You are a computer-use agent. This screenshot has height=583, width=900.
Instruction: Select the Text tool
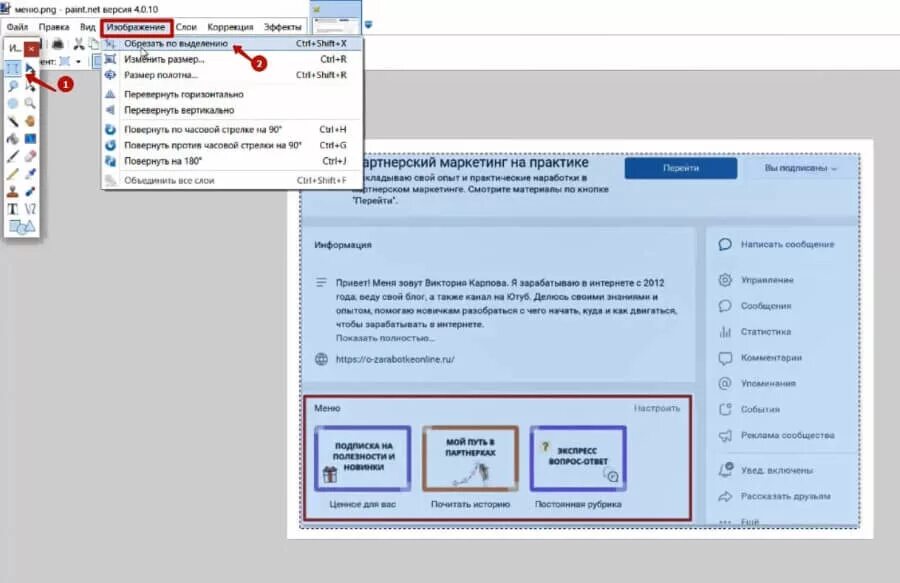click(x=13, y=209)
